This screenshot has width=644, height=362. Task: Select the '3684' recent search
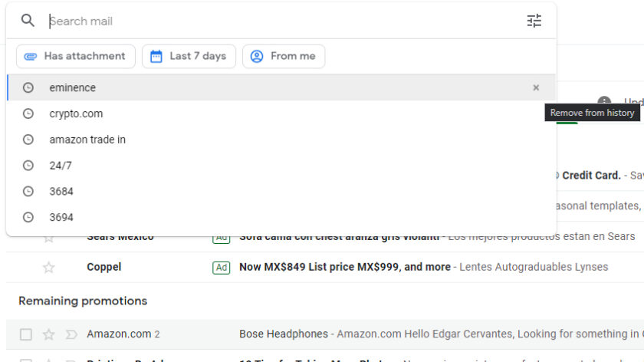[x=61, y=192]
